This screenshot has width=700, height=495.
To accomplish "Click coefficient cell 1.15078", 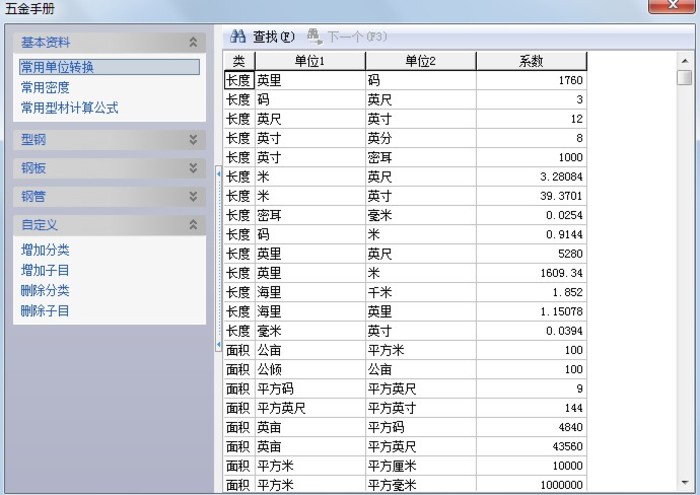I will click(x=531, y=312).
